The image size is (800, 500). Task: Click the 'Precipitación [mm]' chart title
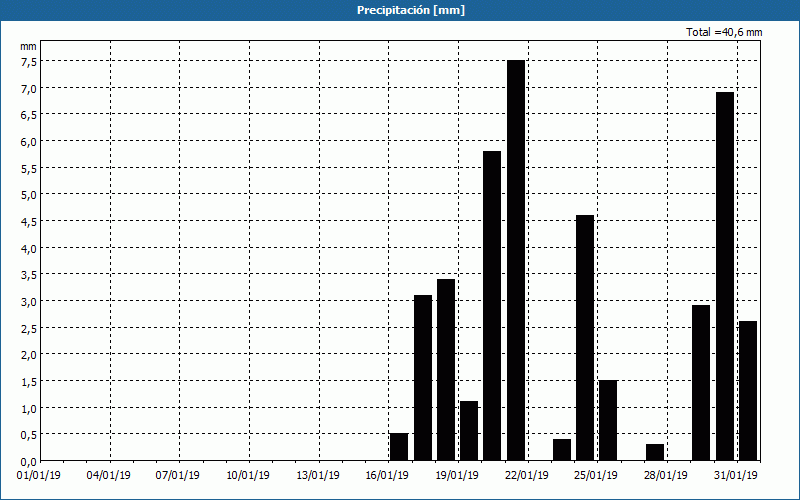pyautogui.click(x=411, y=10)
